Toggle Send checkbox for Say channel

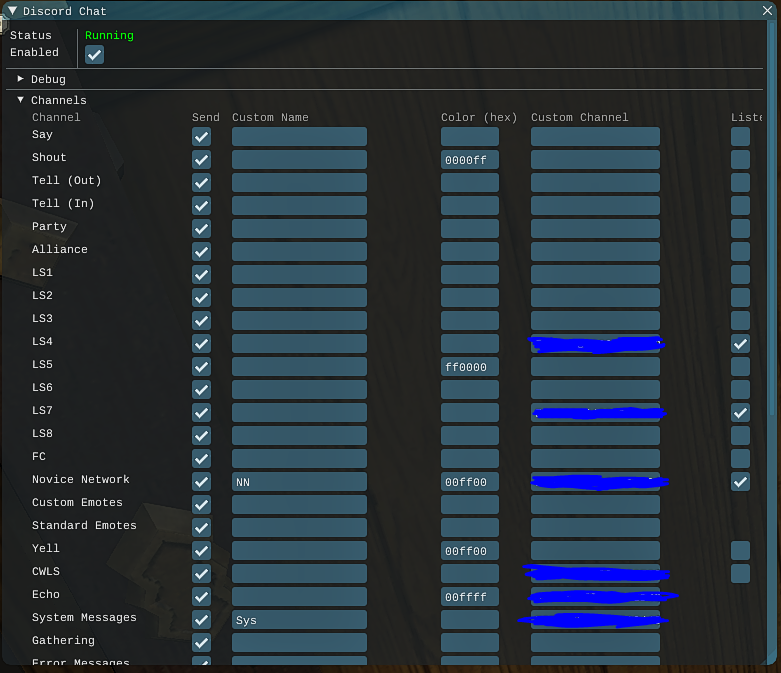[x=201, y=137]
